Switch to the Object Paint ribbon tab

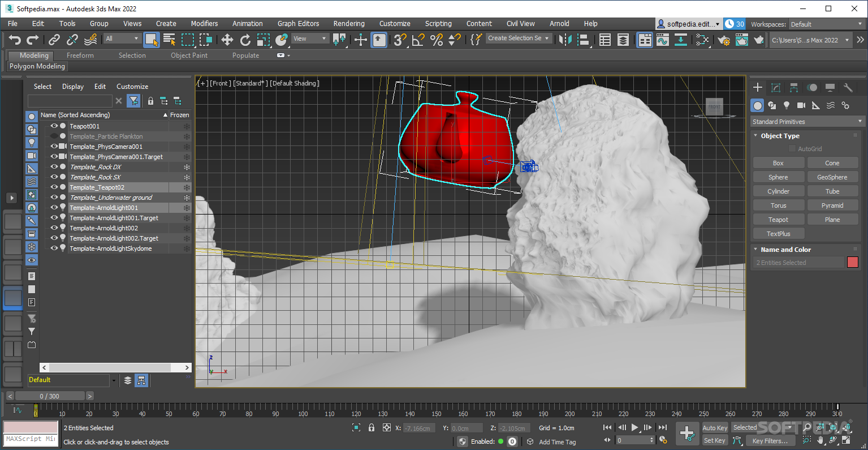tap(189, 55)
